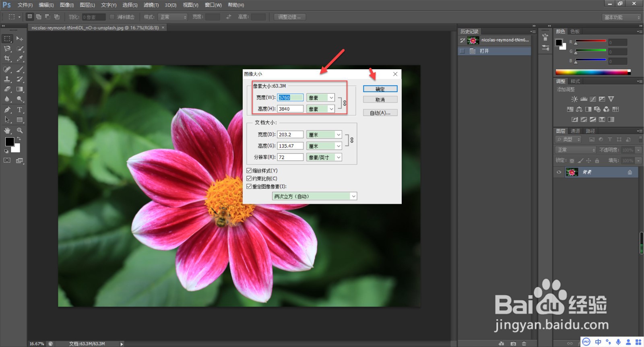644x347 pixels.
Task: Select the Gradient tool
Action: (x=20, y=89)
